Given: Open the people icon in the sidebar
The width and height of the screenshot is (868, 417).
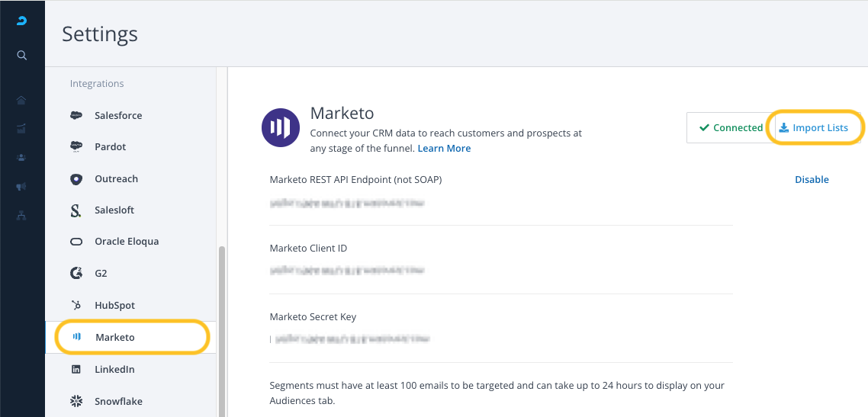Looking at the screenshot, I should pos(22,158).
